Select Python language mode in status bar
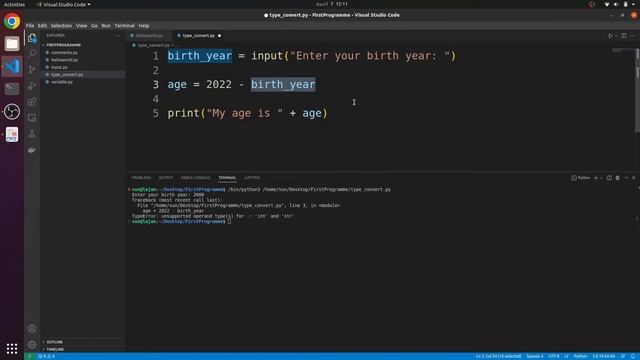This screenshot has width=640, height=360. pyautogui.click(x=580, y=356)
